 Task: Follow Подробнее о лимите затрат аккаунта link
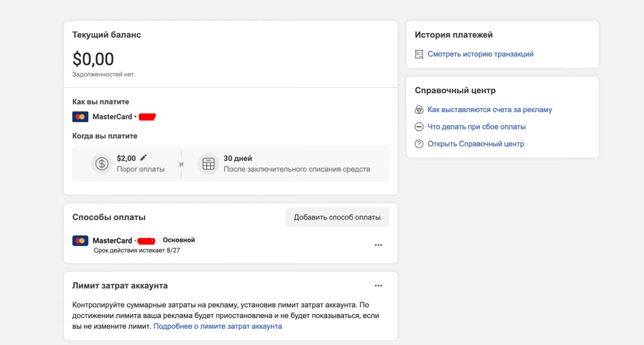click(218, 326)
